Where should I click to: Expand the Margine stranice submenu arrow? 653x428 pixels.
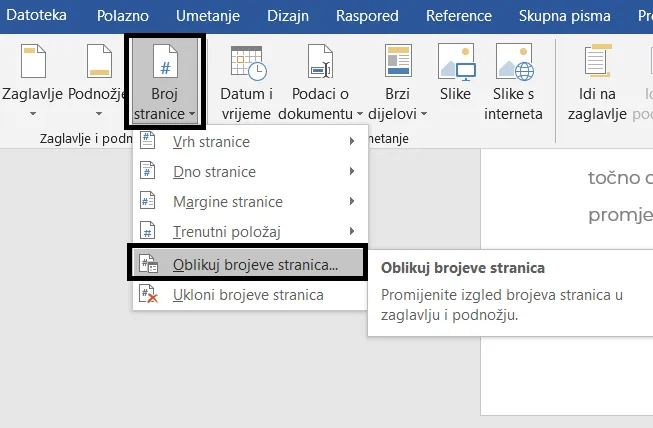pos(352,201)
